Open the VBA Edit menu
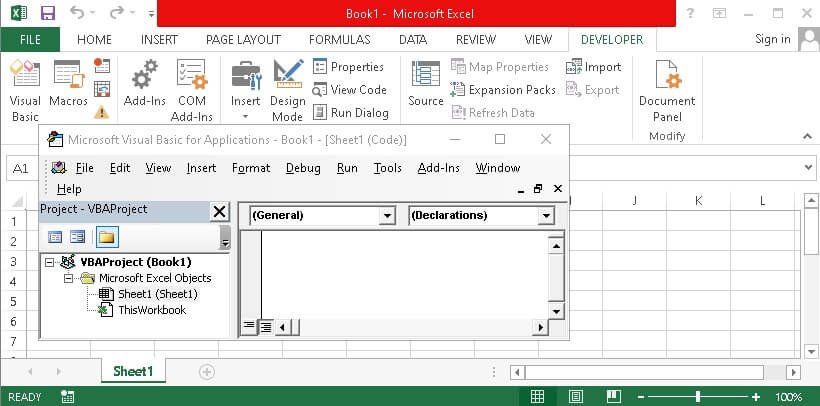Image resolution: width=820 pixels, height=406 pixels. coord(120,168)
